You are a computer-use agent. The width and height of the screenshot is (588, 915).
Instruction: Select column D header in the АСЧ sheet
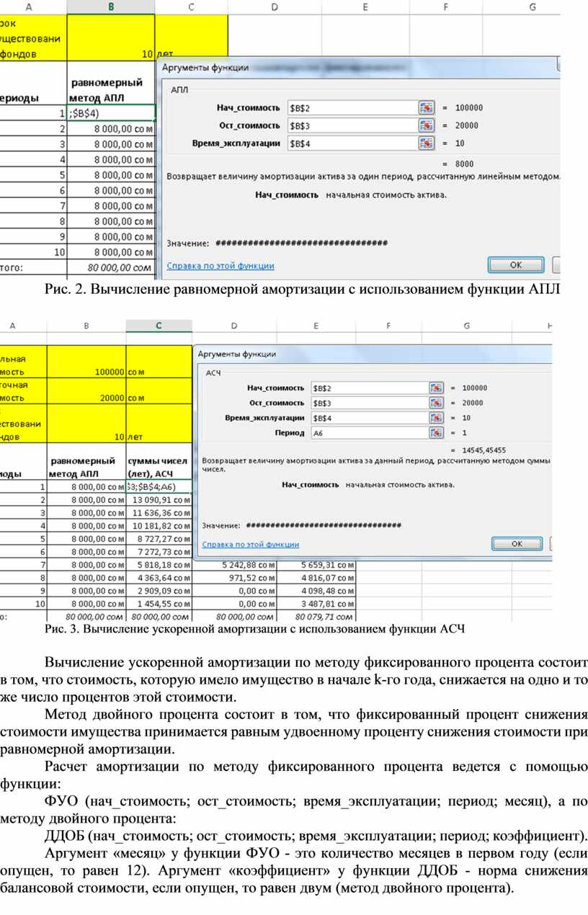click(234, 326)
